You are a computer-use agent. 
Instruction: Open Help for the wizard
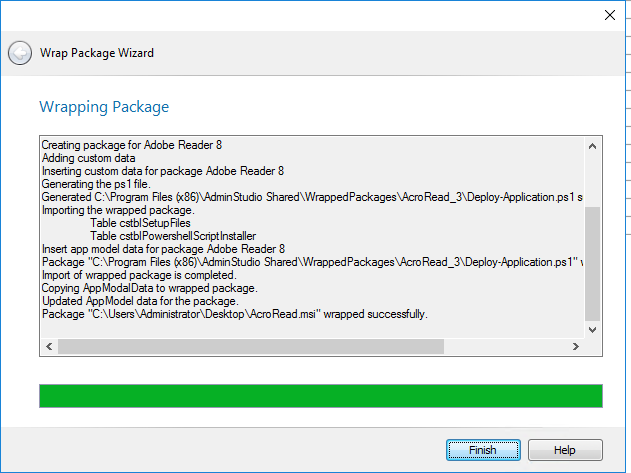pyautogui.click(x=565, y=450)
